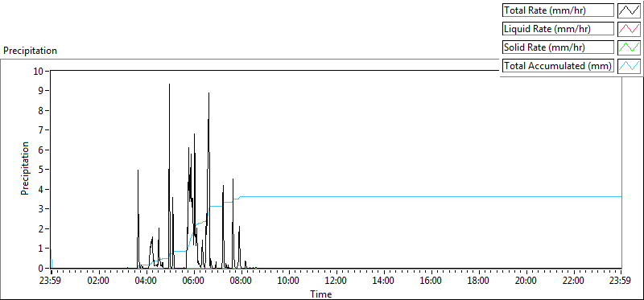644x300 pixels.
Task: Click the 0 value on the Y axis
Action: click(x=41, y=268)
